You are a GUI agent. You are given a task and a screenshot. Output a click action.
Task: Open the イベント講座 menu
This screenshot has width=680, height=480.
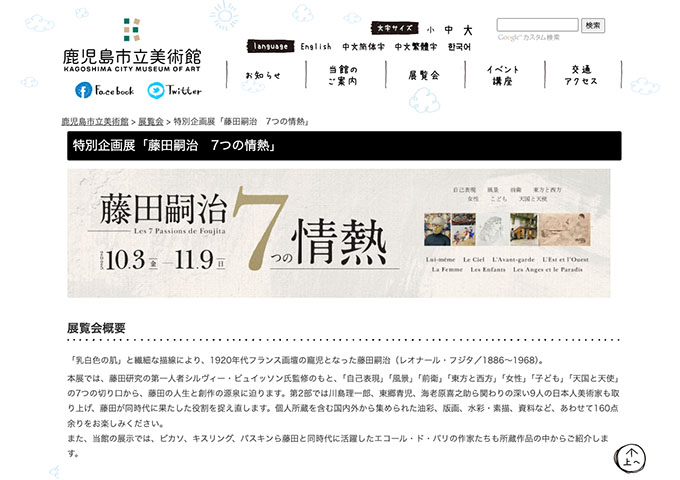pos(502,75)
